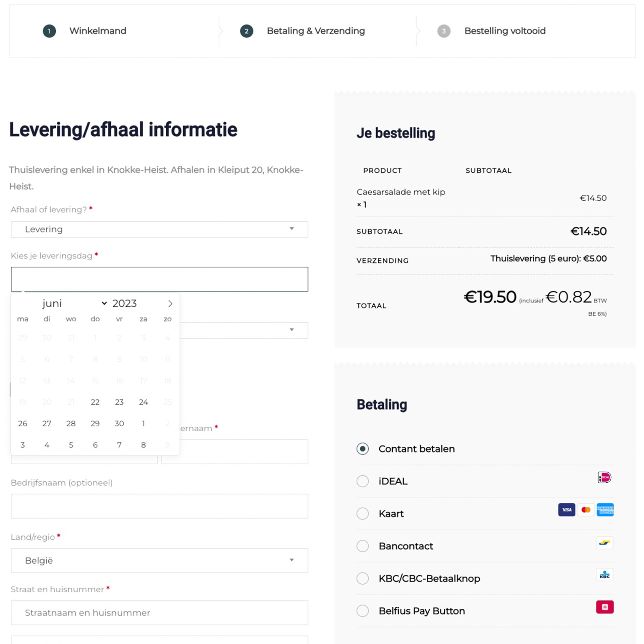Click the American Express card icon
Viewport: 644px width, 644px height.
pyautogui.click(x=605, y=509)
